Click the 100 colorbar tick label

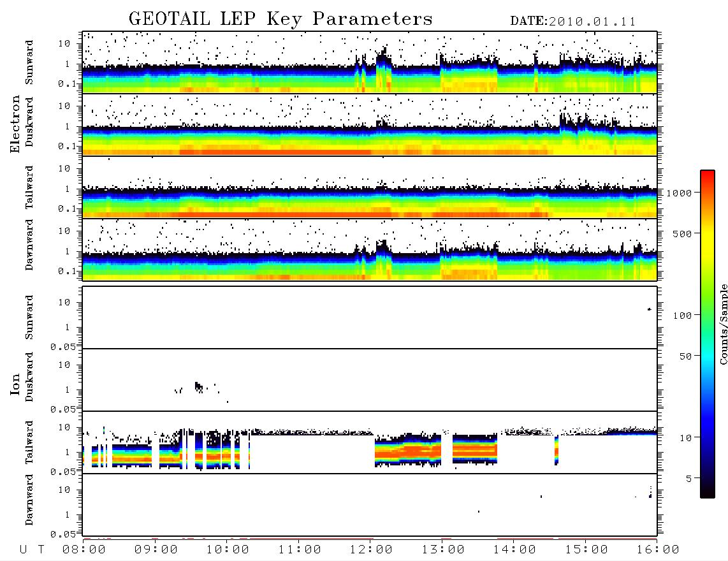coord(683,316)
